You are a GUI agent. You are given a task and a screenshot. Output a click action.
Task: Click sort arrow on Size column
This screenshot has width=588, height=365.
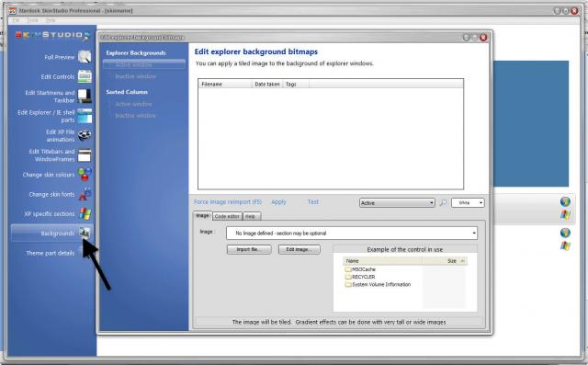click(462, 261)
